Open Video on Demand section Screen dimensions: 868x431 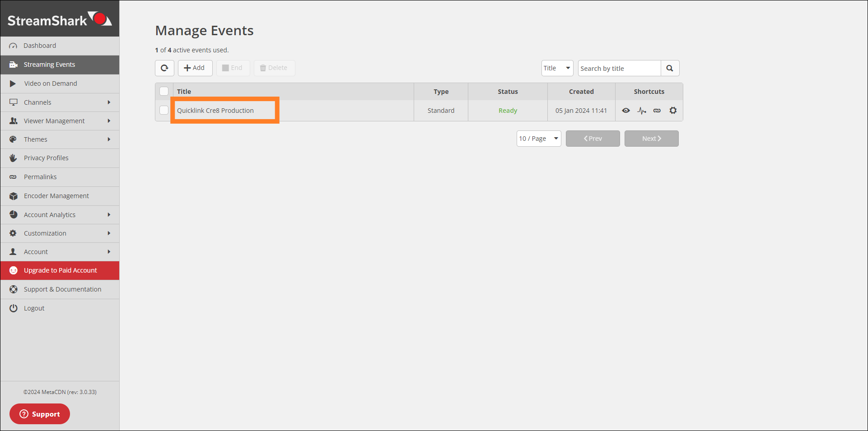point(51,83)
